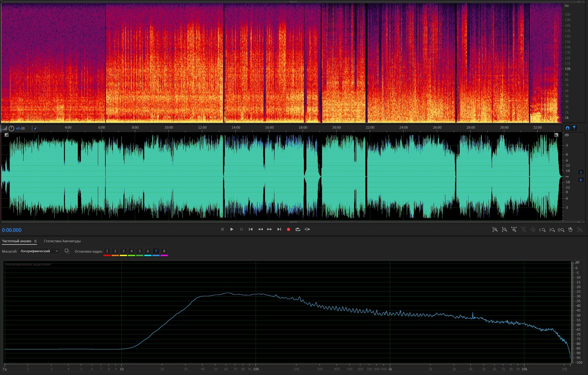588x375 pixels.
Task: Jump to the previous marker using transport
Action: (251, 229)
